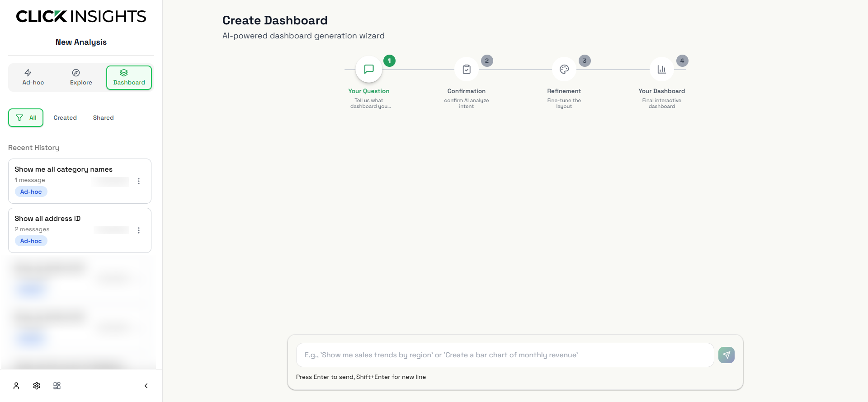Select the All filter toggle
The width and height of the screenshot is (868, 402).
[26, 118]
